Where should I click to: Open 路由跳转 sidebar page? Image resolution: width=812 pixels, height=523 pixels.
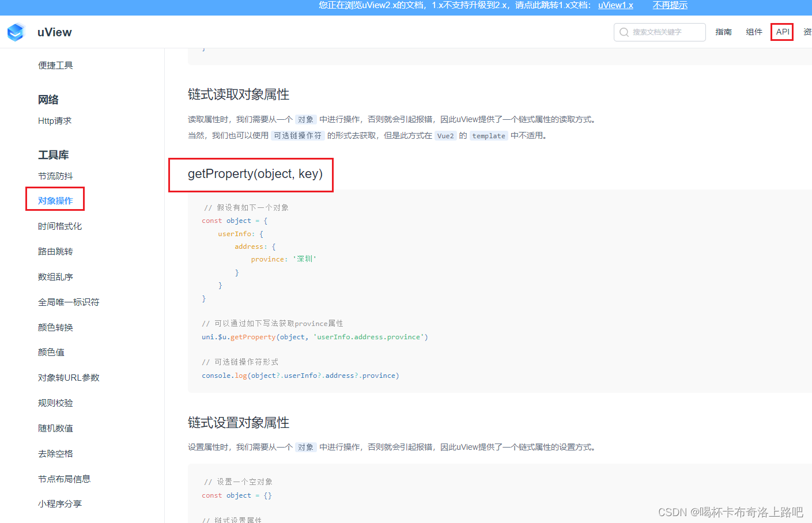(55, 251)
